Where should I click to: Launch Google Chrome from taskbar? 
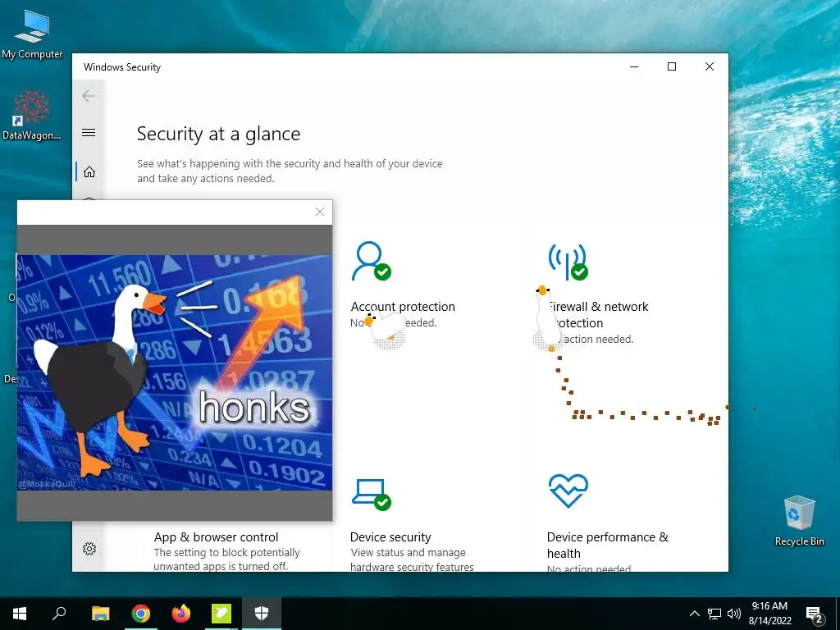(141, 614)
